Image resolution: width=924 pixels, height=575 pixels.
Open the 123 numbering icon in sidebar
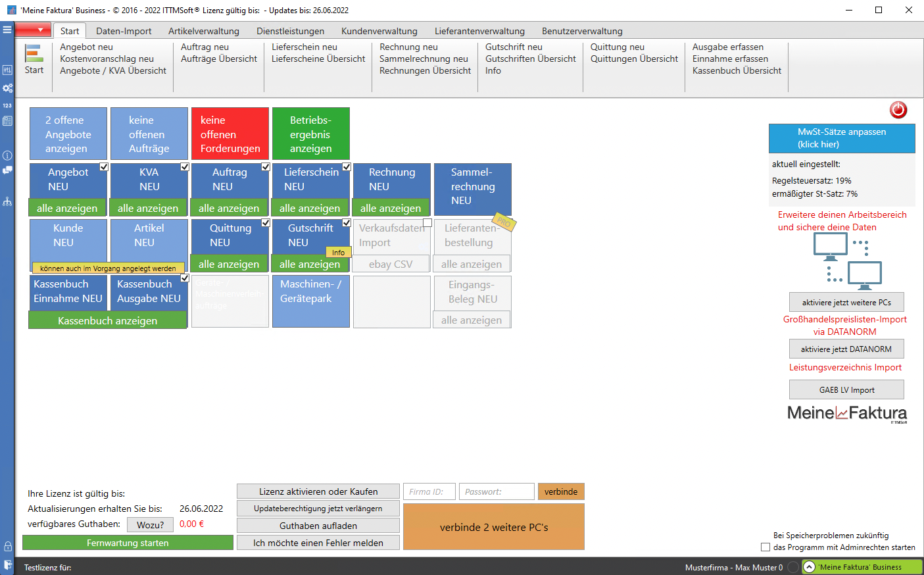tap(7, 105)
